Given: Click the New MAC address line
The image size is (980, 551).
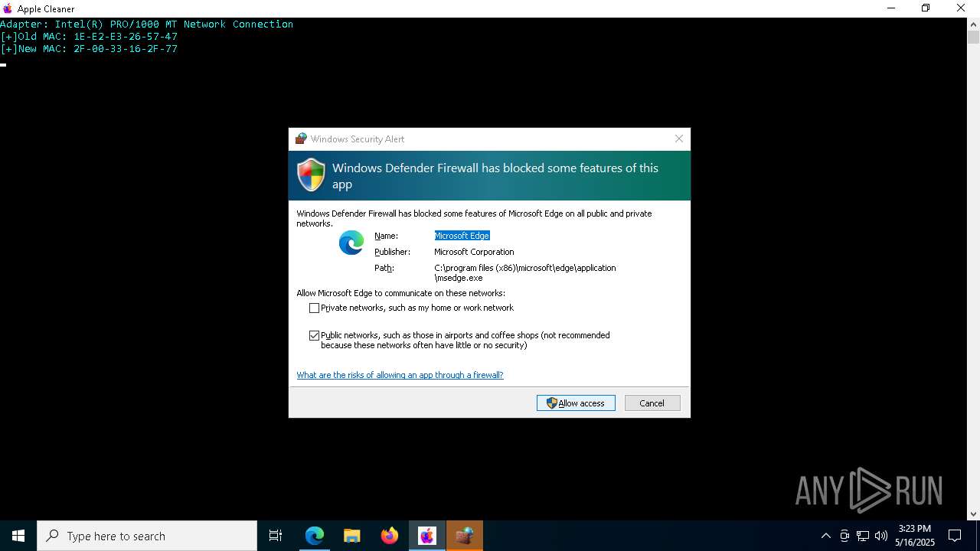Looking at the screenshot, I should [x=89, y=48].
